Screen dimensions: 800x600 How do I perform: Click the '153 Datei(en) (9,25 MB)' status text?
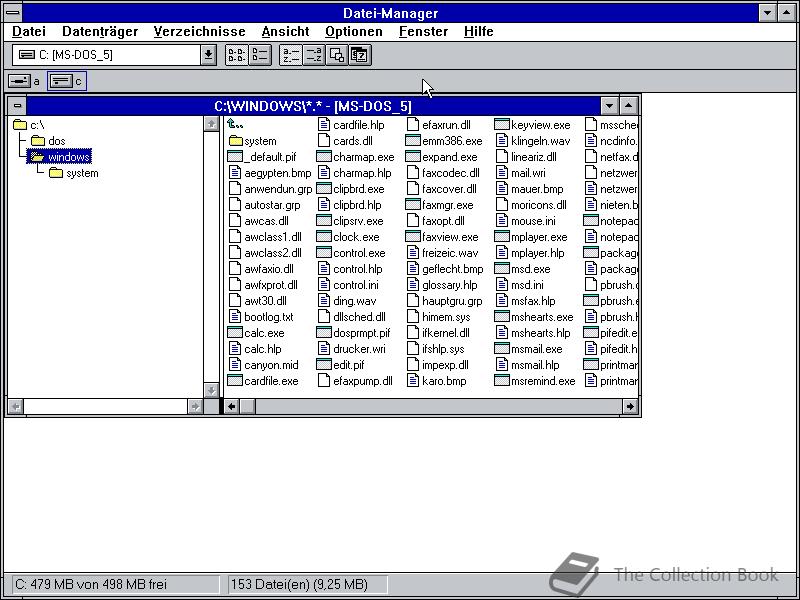pyautogui.click(x=299, y=584)
